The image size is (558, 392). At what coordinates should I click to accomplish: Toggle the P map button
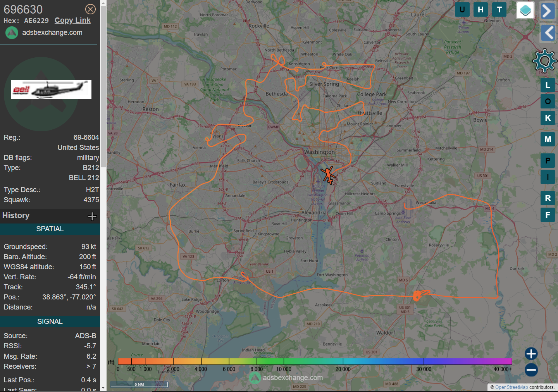click(548, 160)
